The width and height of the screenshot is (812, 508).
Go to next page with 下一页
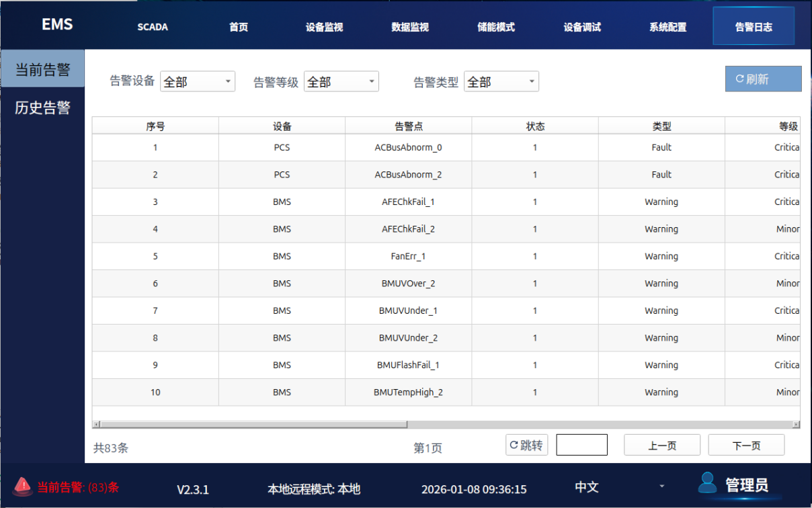point(746,445)
